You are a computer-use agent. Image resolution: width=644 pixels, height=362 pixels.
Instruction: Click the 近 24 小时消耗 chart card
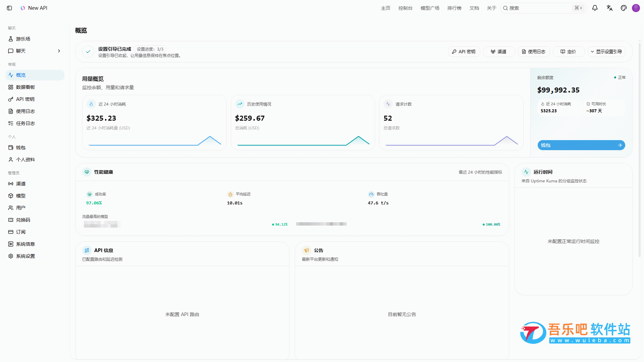pyautogui.click(x=154, y=123)
